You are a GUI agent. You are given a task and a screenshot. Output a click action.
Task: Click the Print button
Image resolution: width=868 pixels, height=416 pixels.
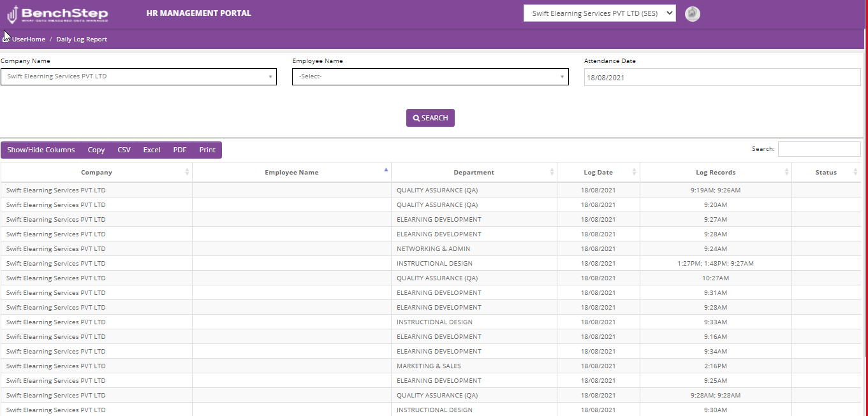point(207,150)
